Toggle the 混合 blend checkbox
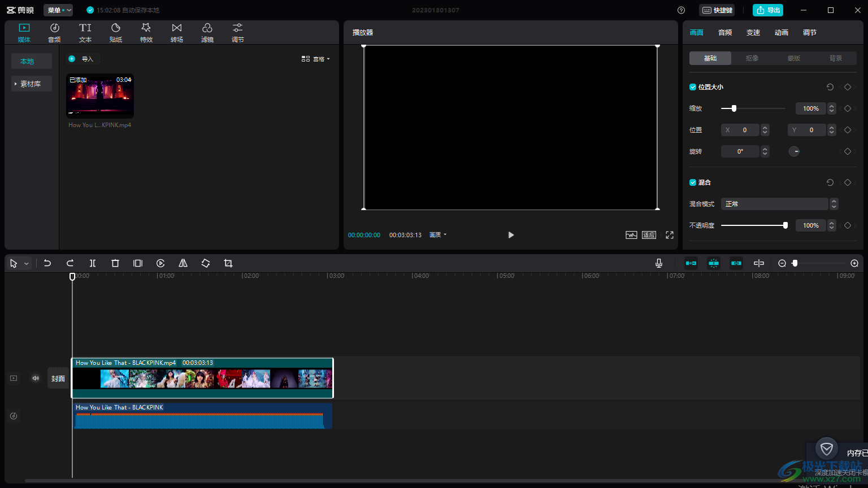The image size is (868, 488). (x=693, y=182)
